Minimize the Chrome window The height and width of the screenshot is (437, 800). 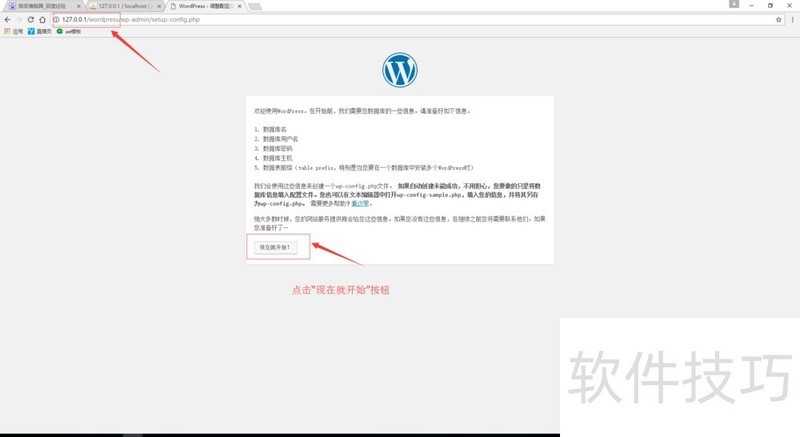click(752, 5)
